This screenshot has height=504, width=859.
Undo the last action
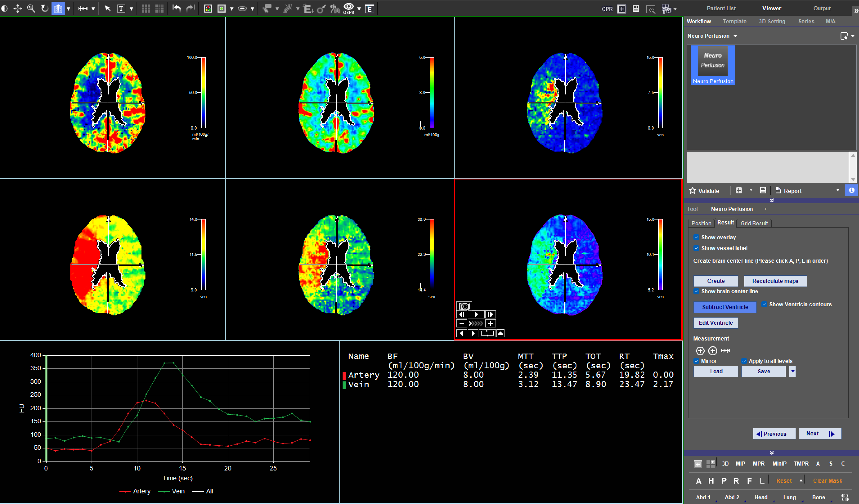click(x=176, y=9)
